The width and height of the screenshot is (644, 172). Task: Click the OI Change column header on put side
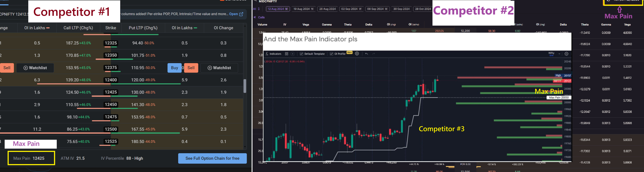223,28
